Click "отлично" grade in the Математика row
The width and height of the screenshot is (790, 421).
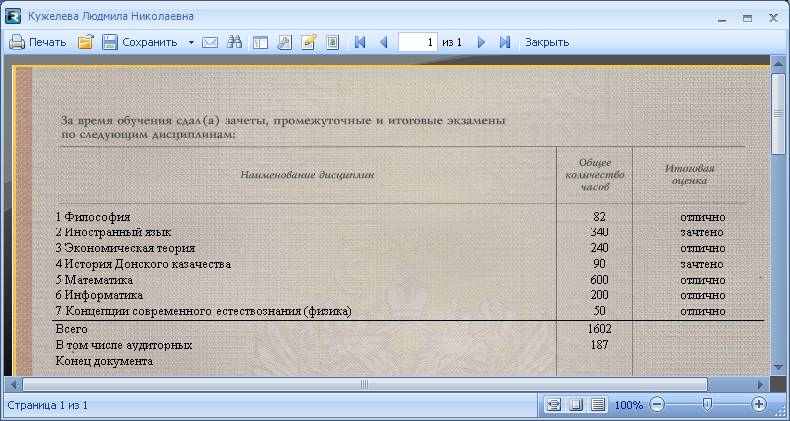point(702,280)
